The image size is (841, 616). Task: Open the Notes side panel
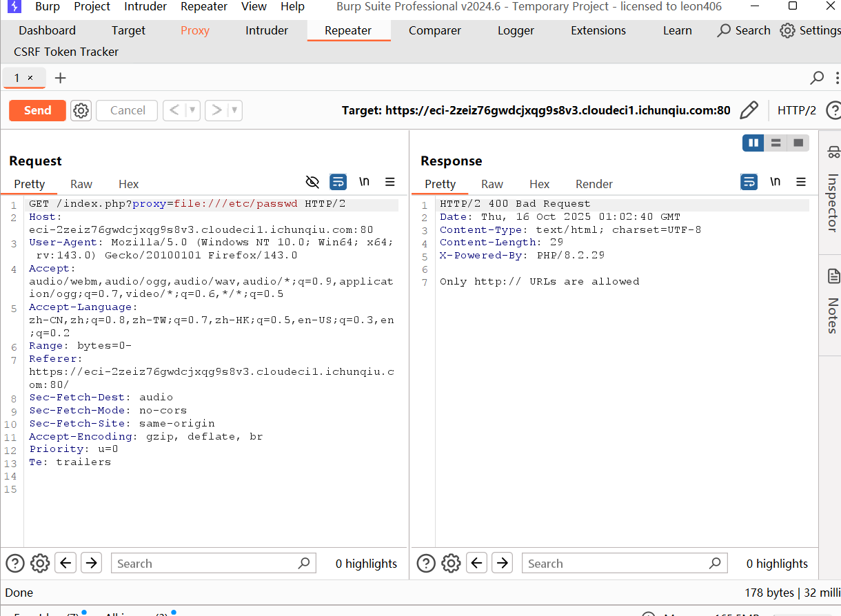(833, 303)
